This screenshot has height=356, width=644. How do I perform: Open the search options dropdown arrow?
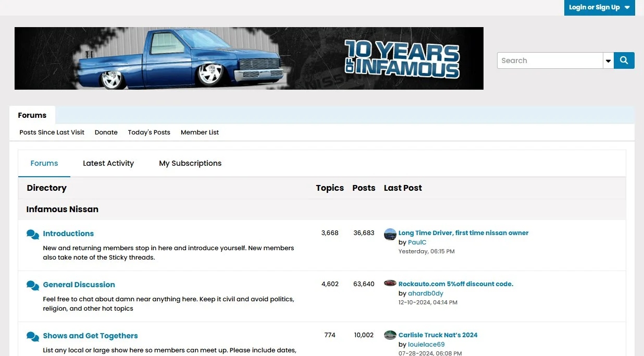coord(608,60)
